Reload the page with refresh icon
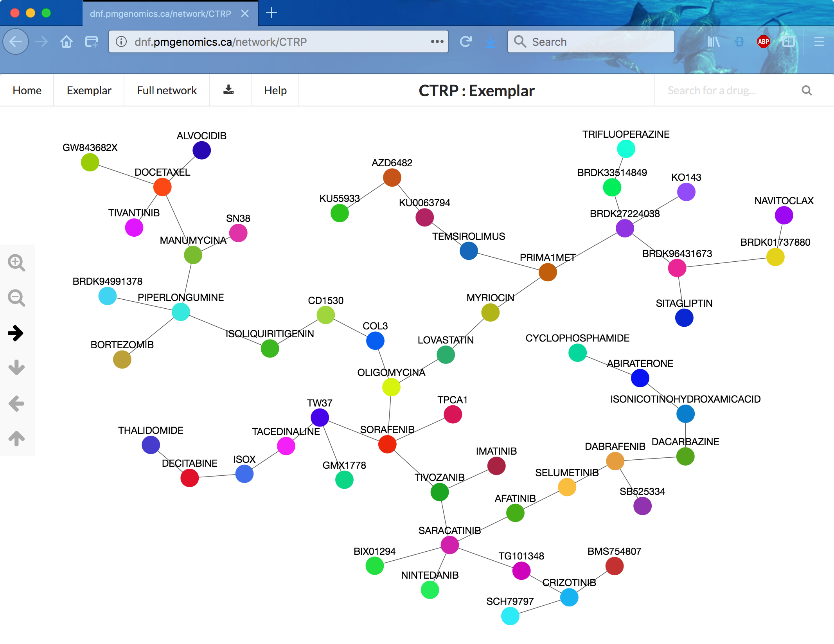Screen dimensions: 834x644 coord(466,41)
